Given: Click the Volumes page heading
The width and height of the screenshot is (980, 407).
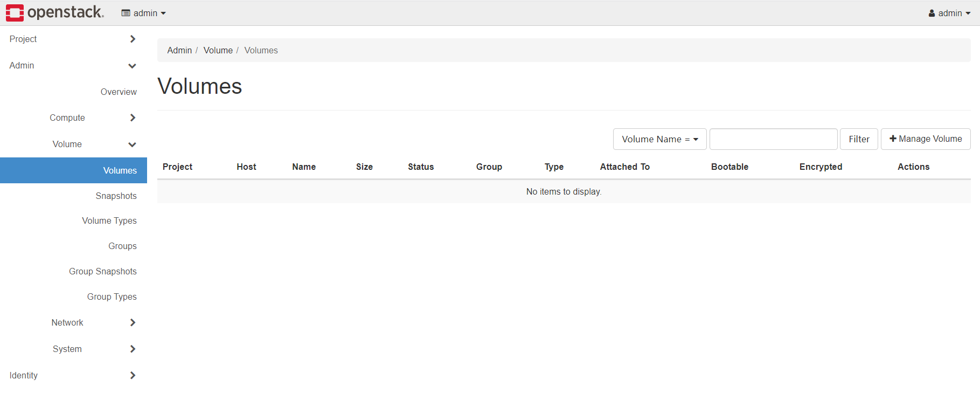Looking at the screenshot, I should [199, 86].
